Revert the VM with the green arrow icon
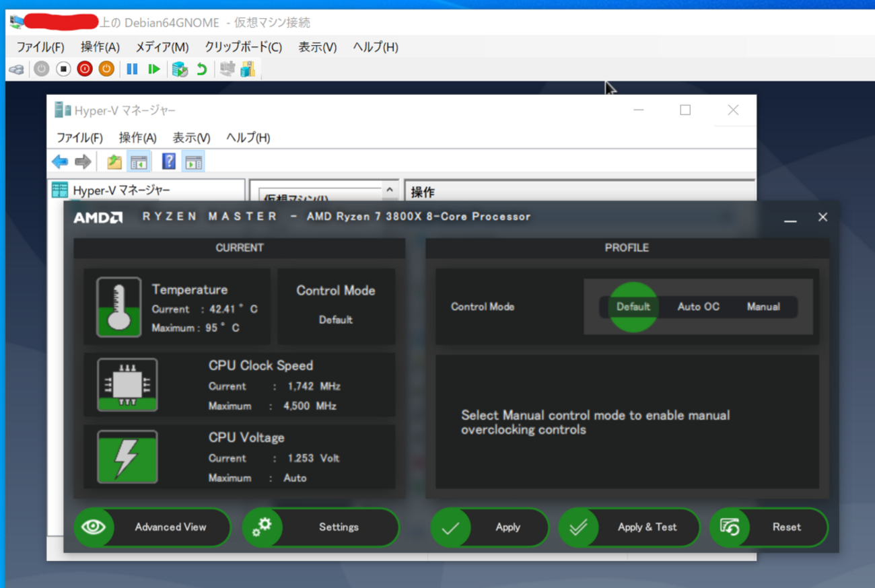Viewport: 875px width, 588px height. tap(201, 69)
